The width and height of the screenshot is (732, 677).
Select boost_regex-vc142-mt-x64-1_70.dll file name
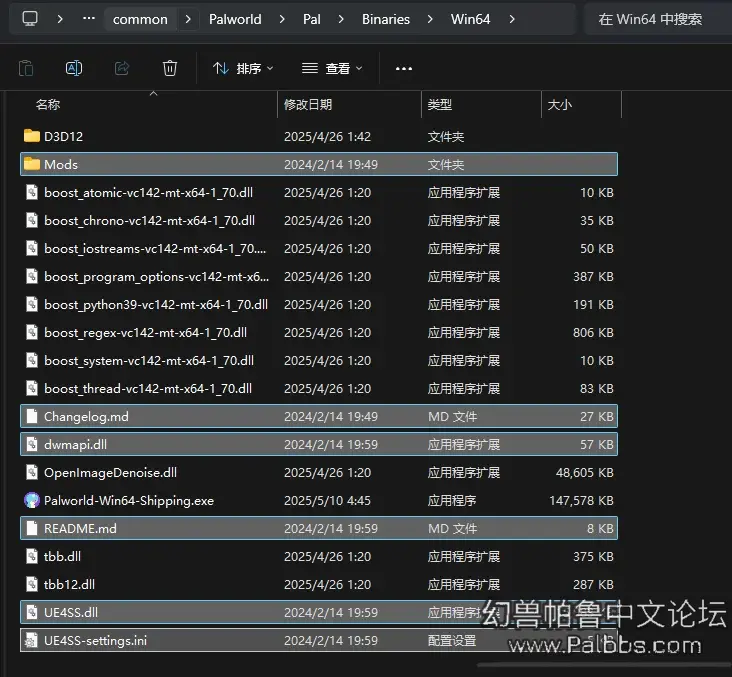(145, 332)
